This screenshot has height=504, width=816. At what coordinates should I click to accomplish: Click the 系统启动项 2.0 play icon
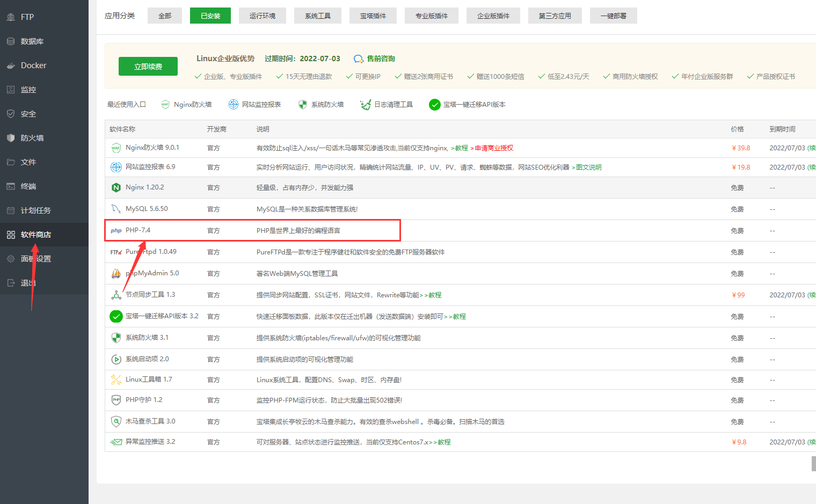116,359
